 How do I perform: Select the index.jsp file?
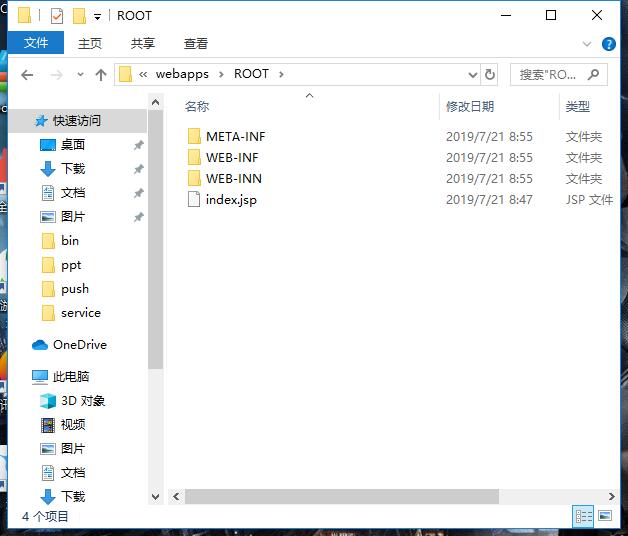[x=231, y=199]
